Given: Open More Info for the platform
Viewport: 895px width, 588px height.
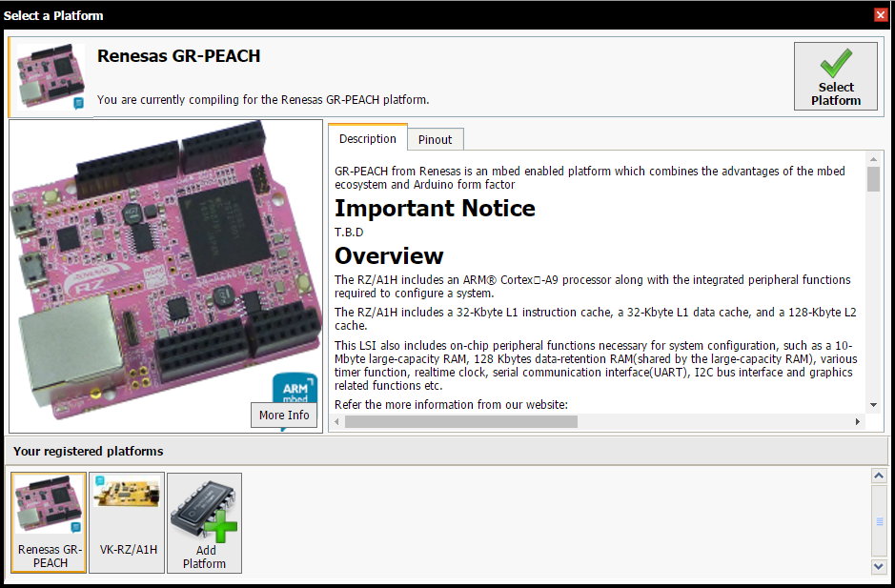Looking at the screenshot, I should click(284, 415).
